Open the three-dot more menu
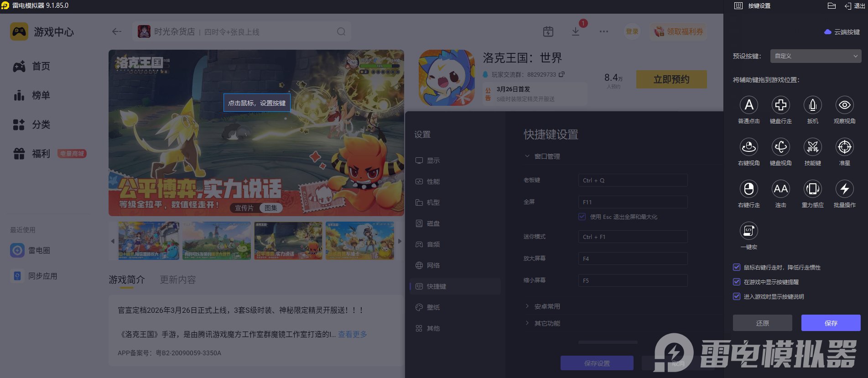868x378 pixels. (x=604, y=31)
